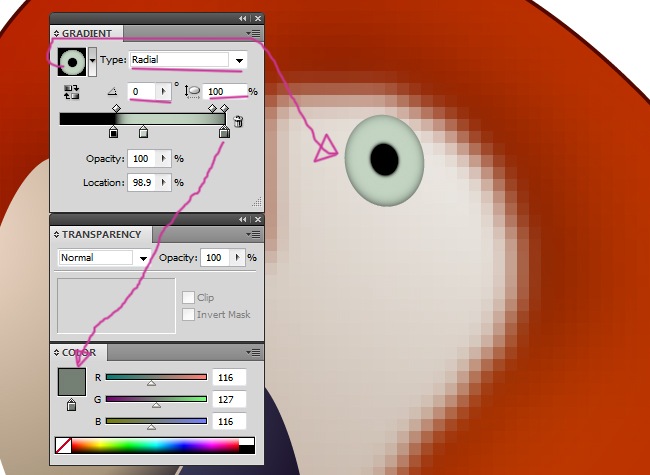Select the TRANSPARENCY panel tab
The height and width of the screenshot is (475, 650).
pyautogui.click(x=102, y=235)
